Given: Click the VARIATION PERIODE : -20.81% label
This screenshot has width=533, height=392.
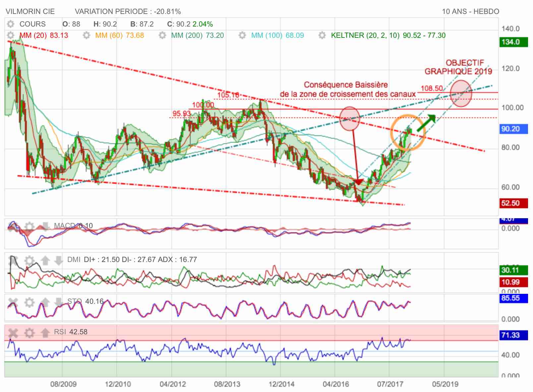Looking at the screenshot, I should pyautogui.click(x=128, y=11).
